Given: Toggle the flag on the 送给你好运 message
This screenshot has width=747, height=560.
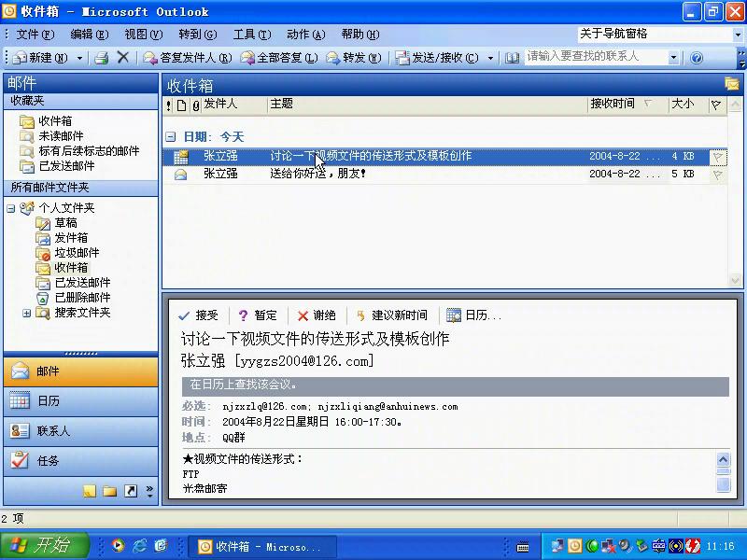Looking at the screenshot, I should coord(717,175).
